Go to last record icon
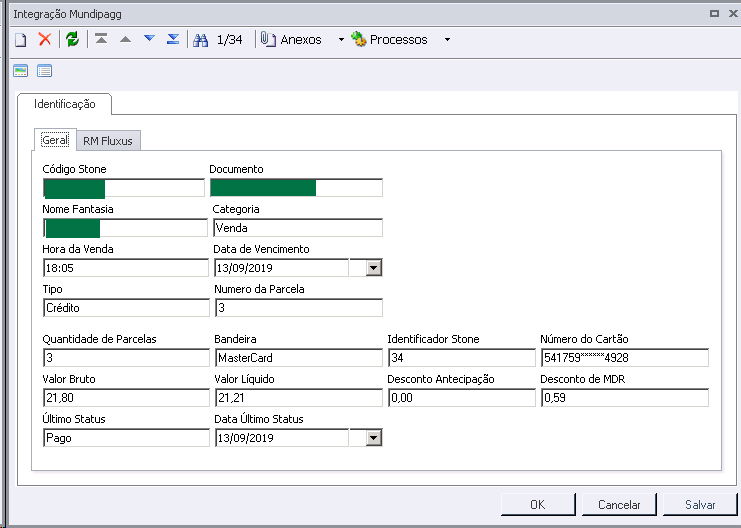The width and height of the screenshot is (741, 528). point(173,39)
